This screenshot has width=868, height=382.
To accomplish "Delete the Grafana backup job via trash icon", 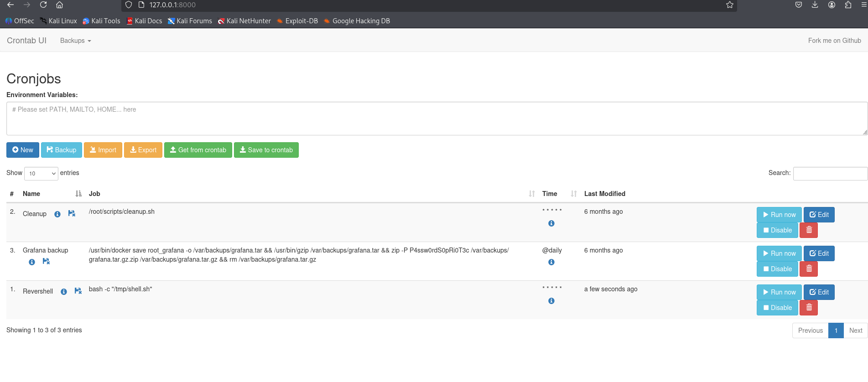I will [809, 269].
